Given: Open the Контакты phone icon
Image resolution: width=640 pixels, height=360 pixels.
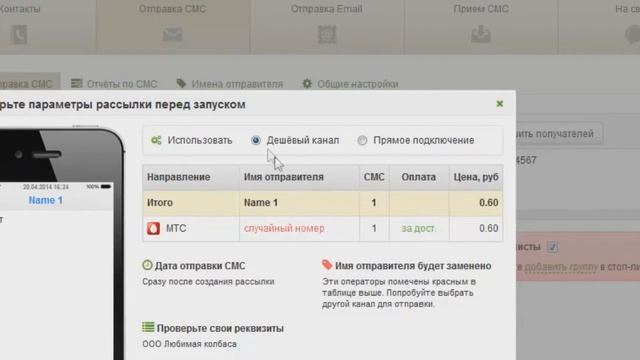Looking at the screenshot, I should tap(20, 35).
